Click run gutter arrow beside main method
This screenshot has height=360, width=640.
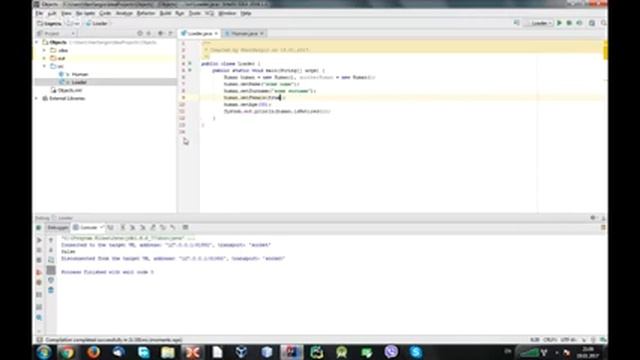[190, 70]
